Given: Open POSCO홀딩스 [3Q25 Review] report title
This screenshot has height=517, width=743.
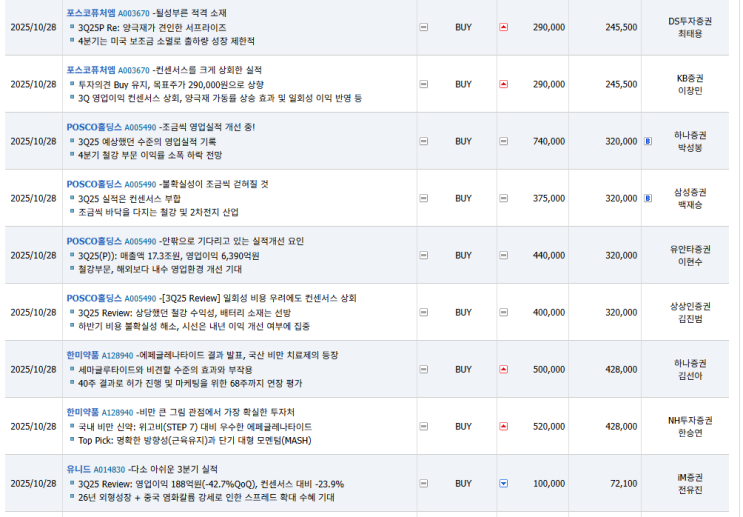Looking at the screenshot, I should pyautogui.click(x=259, y=298).
